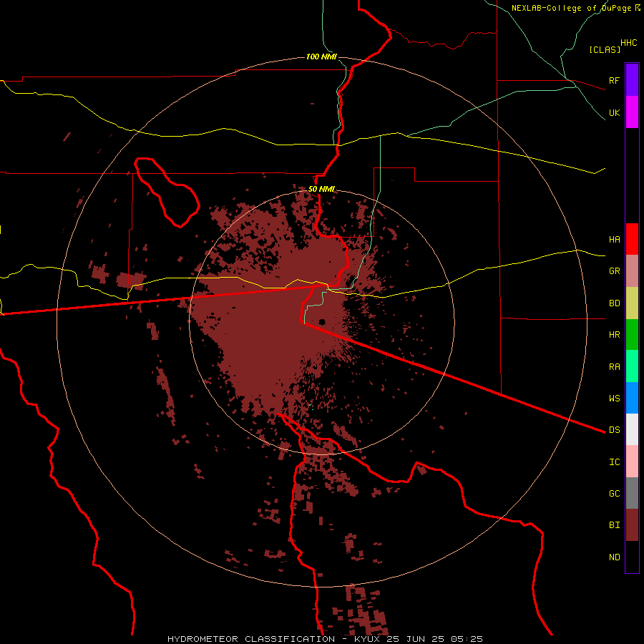Click the GC legend label
The width and height of the screenshot is (644, 644).
[x=615, y=494]
